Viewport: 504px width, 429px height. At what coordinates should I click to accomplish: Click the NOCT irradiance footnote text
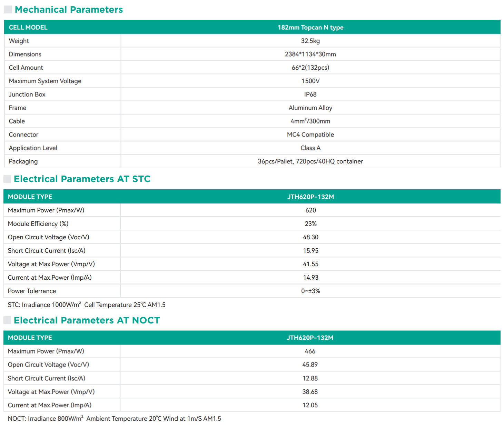click(114, 419)
